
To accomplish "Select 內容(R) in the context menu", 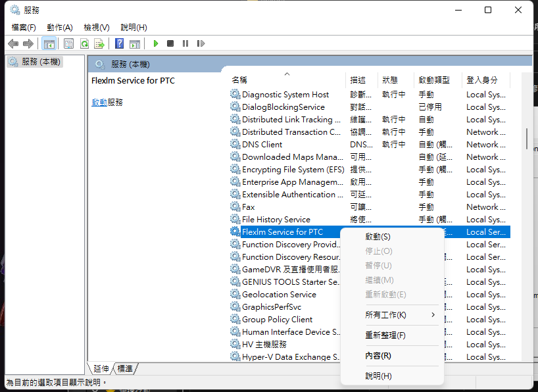I will point(378,356).
